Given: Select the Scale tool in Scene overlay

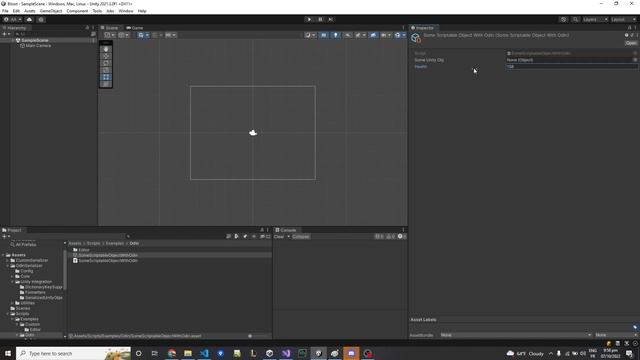Looking at the screenshot, I should click(106, 70).
